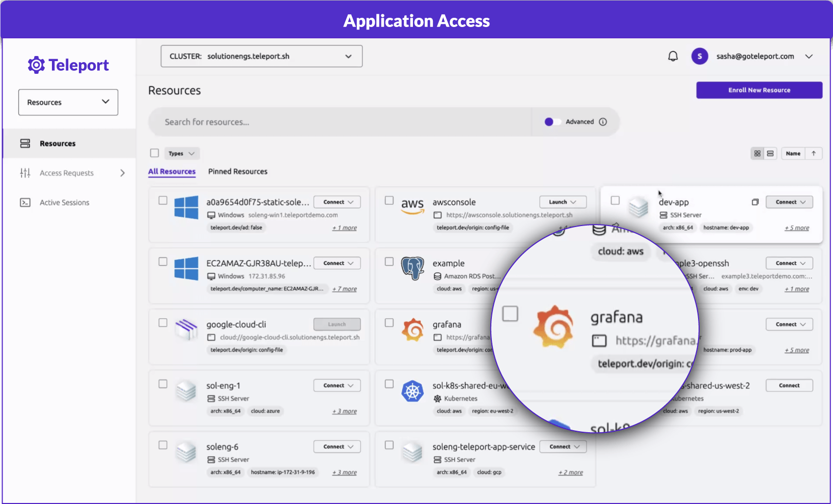The width and height of the screenshot is (833, 504).
Task: Click the google-cloud-cli resource icon
Action: click(x=186, y=329)
